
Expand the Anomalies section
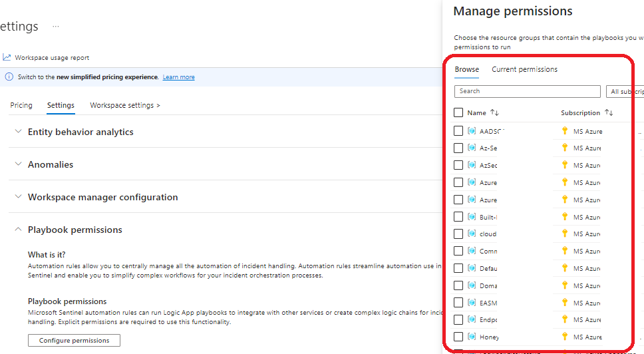point(18,164)
